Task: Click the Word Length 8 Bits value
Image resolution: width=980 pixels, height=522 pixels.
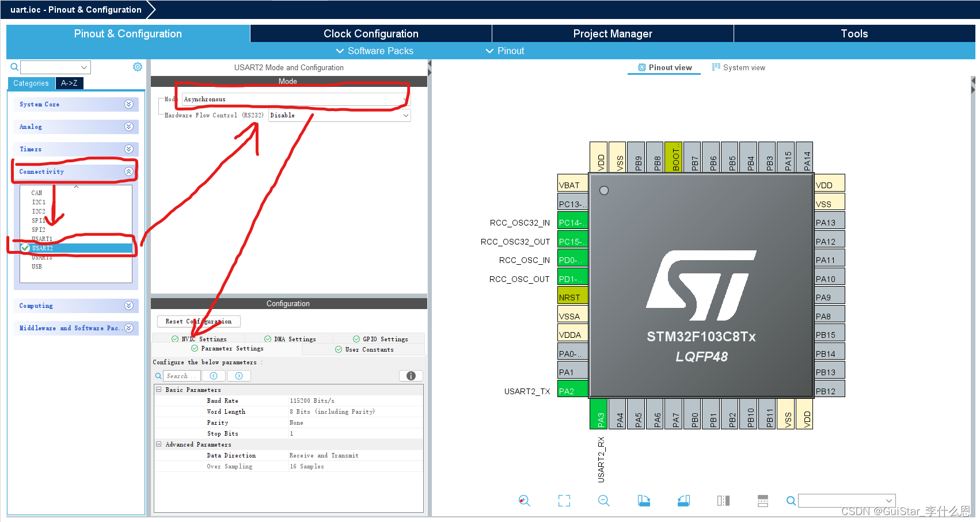Action: tap(332, 411)
